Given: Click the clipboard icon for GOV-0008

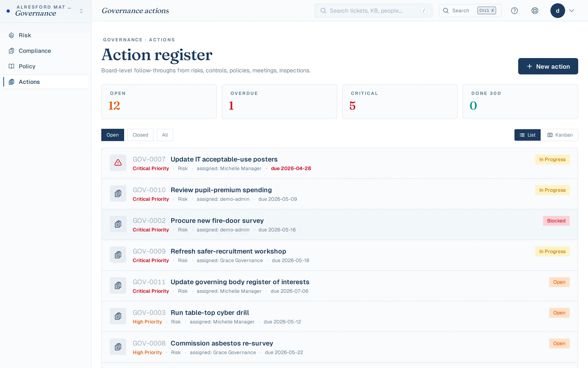Looking at the screenshot, I should click(x=118, y=347).
